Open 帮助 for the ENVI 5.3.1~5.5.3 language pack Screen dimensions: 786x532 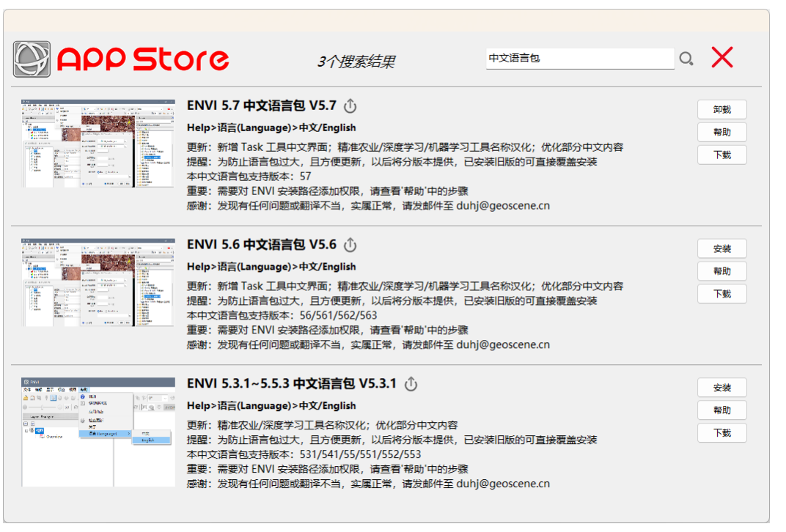click(721, 410)
